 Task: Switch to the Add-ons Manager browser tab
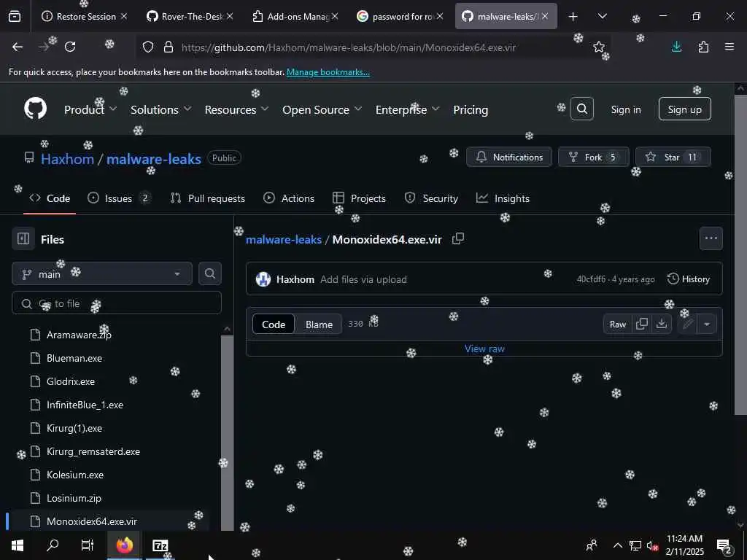point(295,17)
